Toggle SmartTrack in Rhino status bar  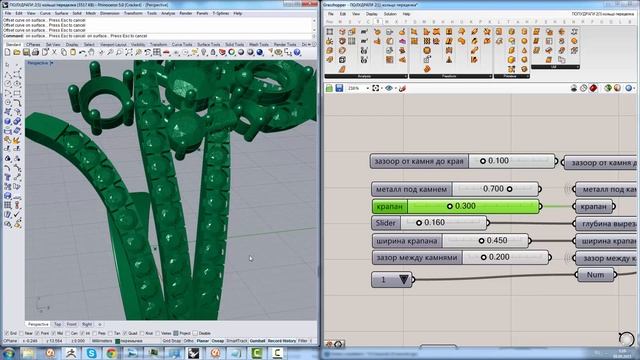[237, 341]
